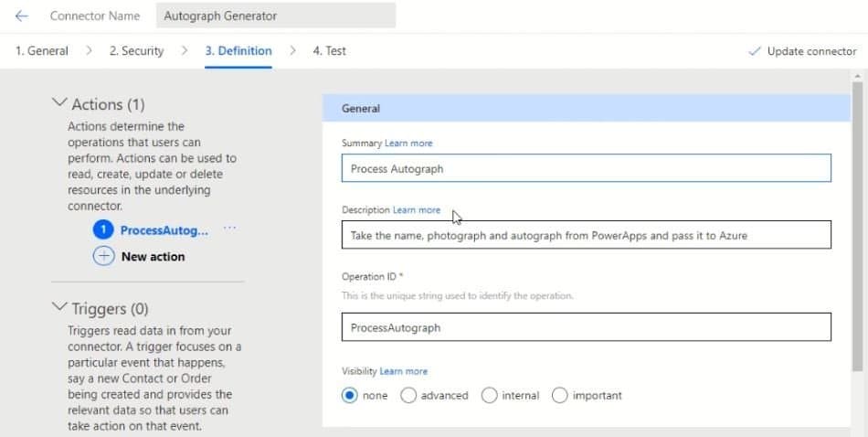Choose the important visibility radio button
The image size is (868, 437).
click(x=560, y=396)
